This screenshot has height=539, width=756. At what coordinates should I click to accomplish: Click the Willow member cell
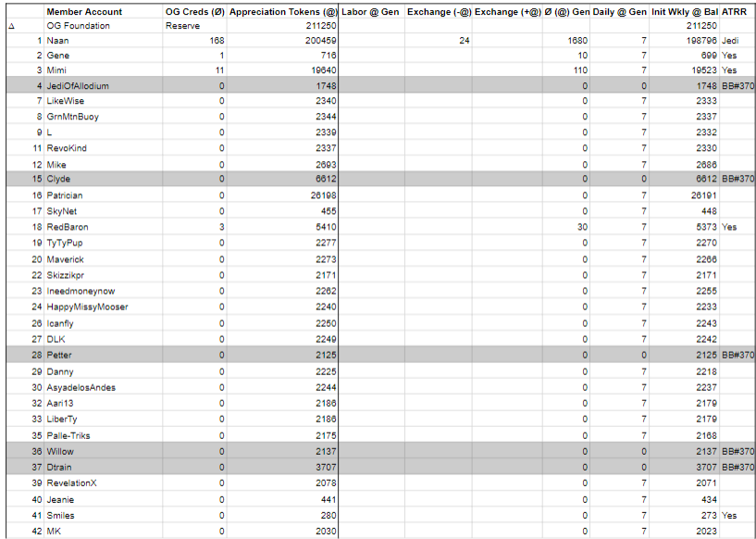104,452
